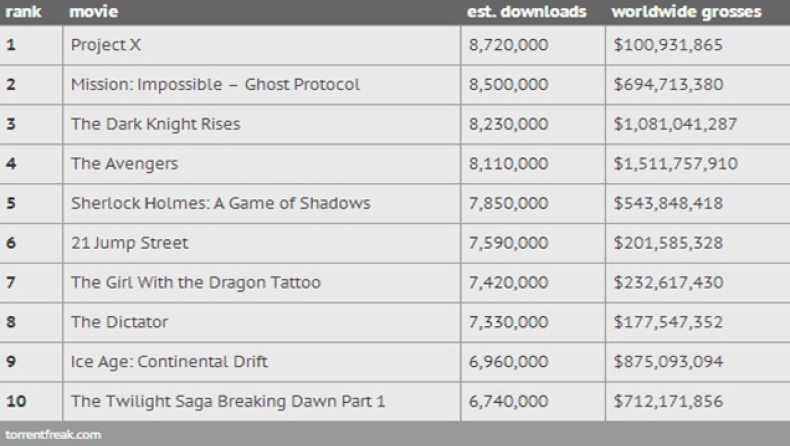Click the 'worldwide grosses' column header
The image size is (790, 446).
pos(685,12)
